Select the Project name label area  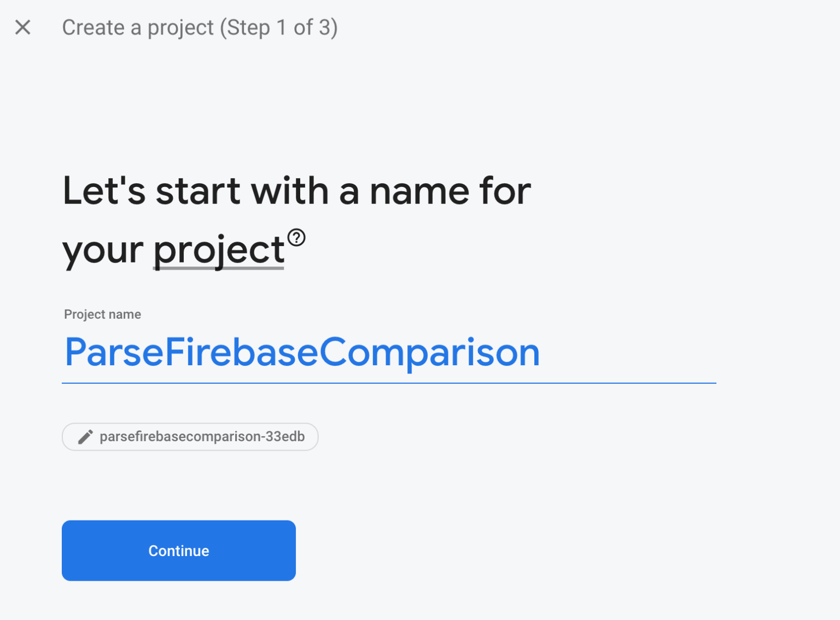tap(102, 314)
